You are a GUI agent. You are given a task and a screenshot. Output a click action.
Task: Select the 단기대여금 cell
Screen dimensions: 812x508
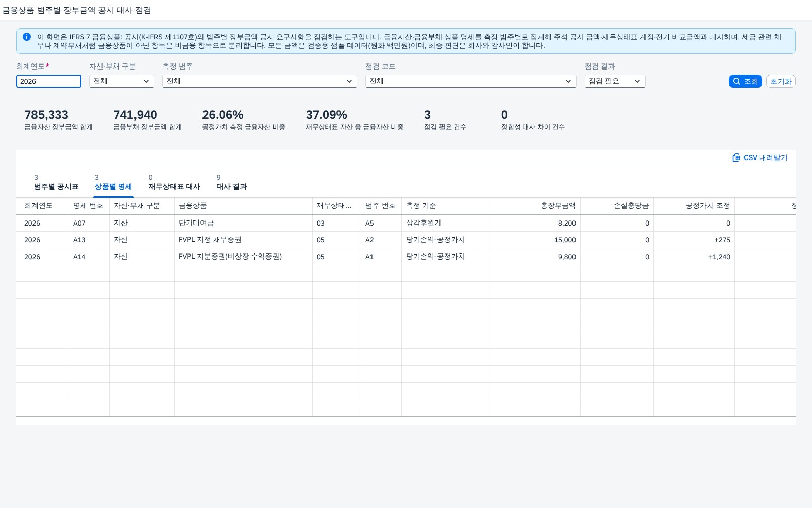243,223
